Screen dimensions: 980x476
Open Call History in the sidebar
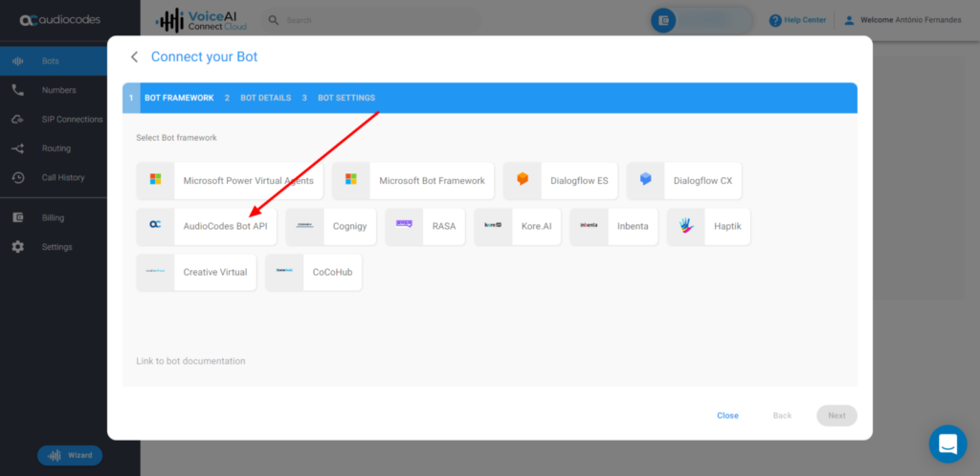[x=63, y=177]
